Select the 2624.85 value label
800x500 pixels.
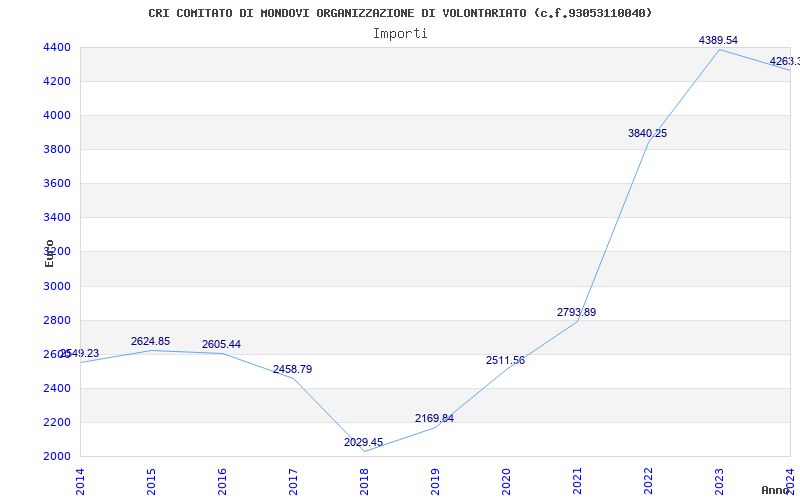[x=151, y=341]
